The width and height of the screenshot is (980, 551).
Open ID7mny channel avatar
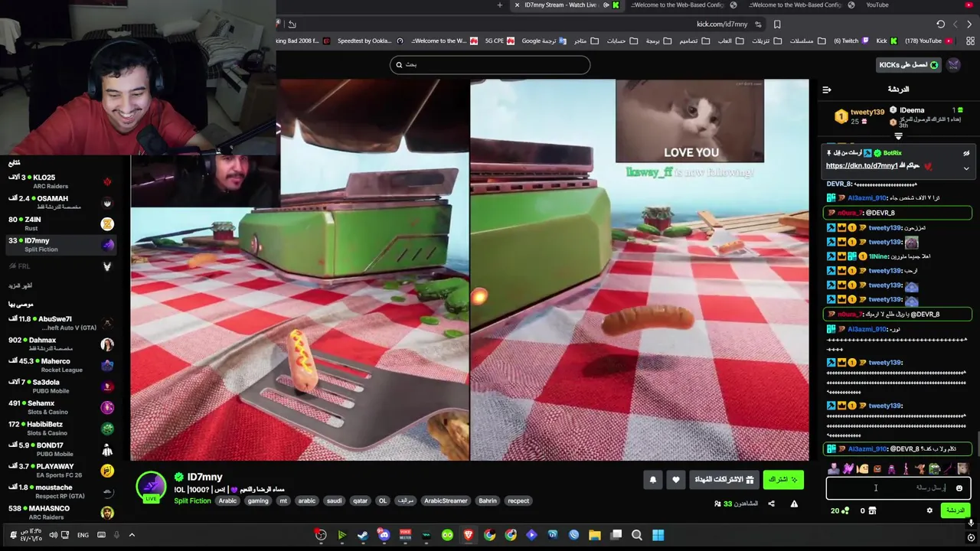pyautogui.click(x=151, y=487)
